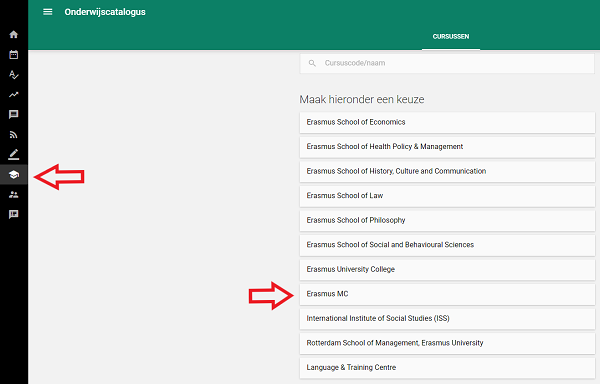This screenshot has height=384, width=600.
Task: Select Erasmus University College
Action: click(447, 269)
